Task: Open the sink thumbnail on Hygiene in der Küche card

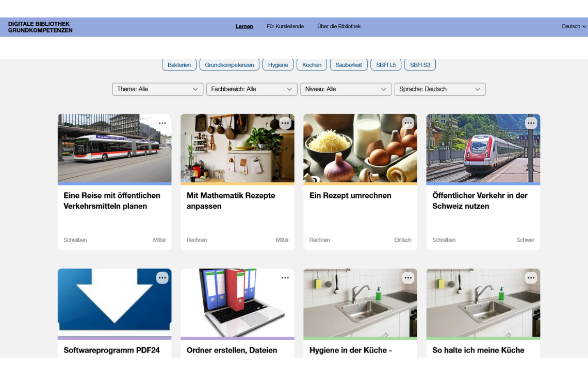Action: click(x=361, y=302)
